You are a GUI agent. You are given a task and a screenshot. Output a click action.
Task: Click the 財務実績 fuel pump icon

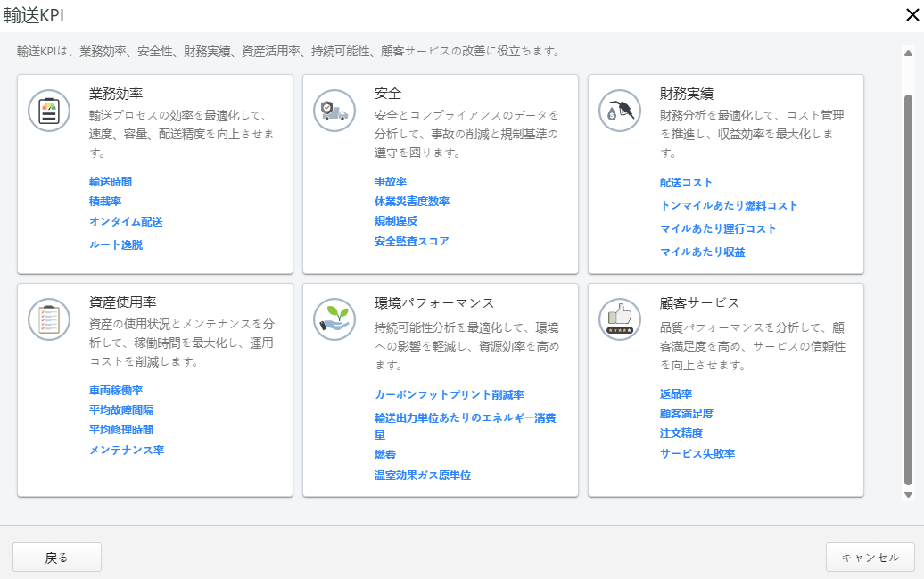[x=619, y=111]
